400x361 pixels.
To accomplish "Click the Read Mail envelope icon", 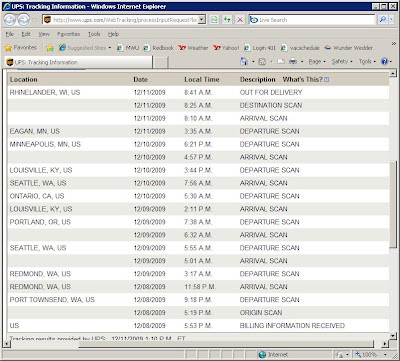I will 281,62.
